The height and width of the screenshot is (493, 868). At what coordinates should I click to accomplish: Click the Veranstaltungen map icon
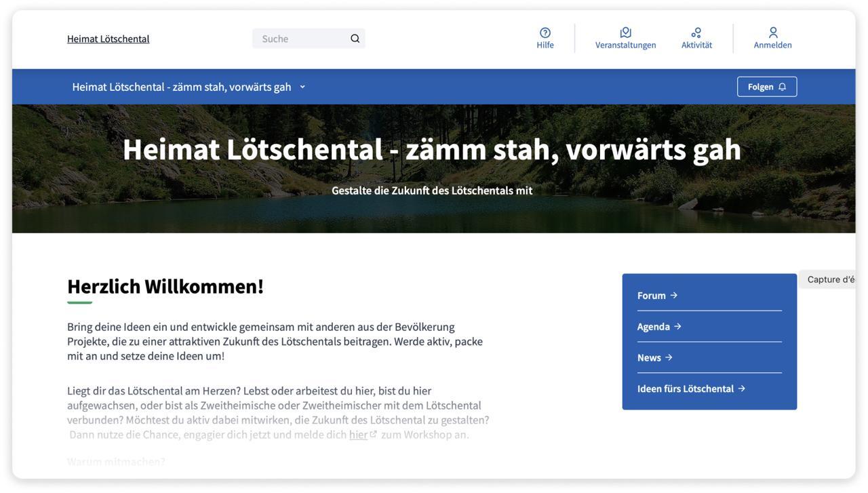tap(625, 33)
